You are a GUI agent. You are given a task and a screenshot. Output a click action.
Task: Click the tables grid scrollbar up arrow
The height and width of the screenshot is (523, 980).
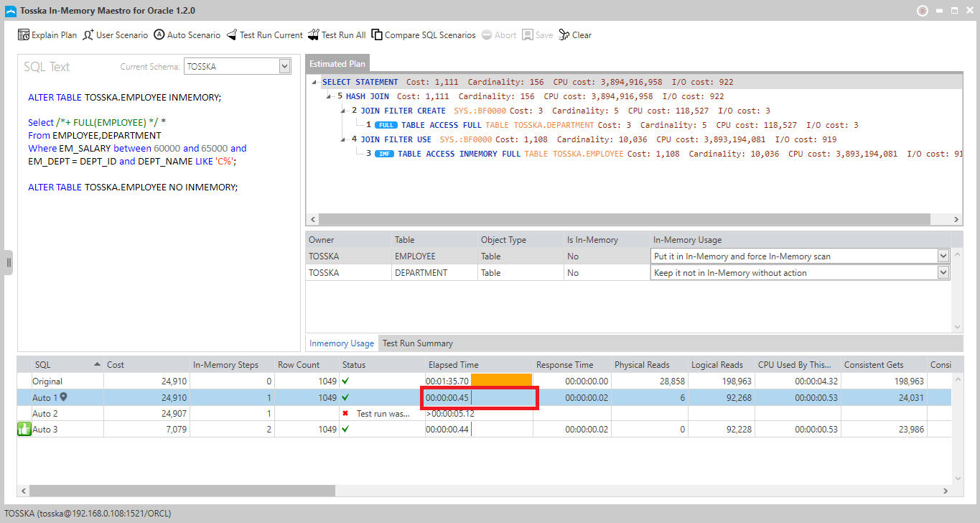pos(957,254)
